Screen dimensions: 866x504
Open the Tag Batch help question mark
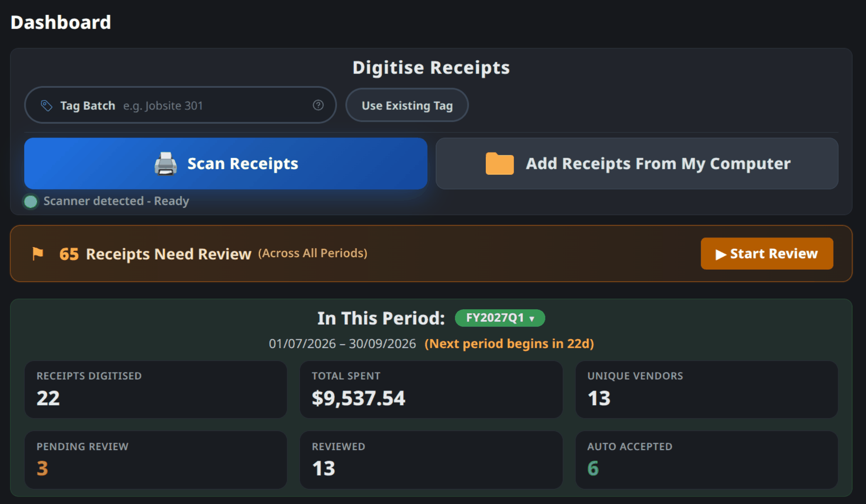click(x=318, y=105)
